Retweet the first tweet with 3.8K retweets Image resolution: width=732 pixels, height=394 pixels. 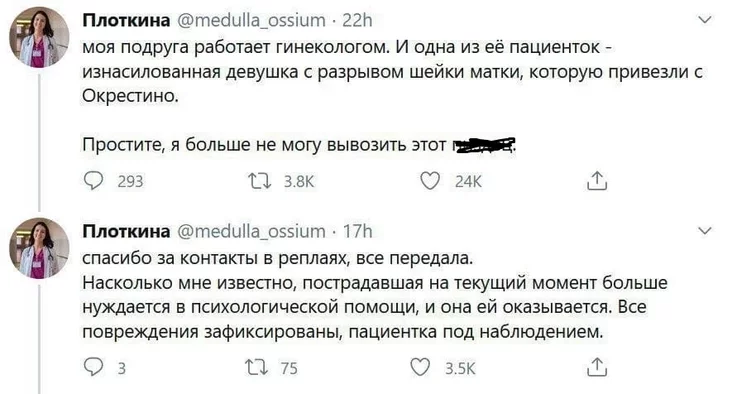260,181
